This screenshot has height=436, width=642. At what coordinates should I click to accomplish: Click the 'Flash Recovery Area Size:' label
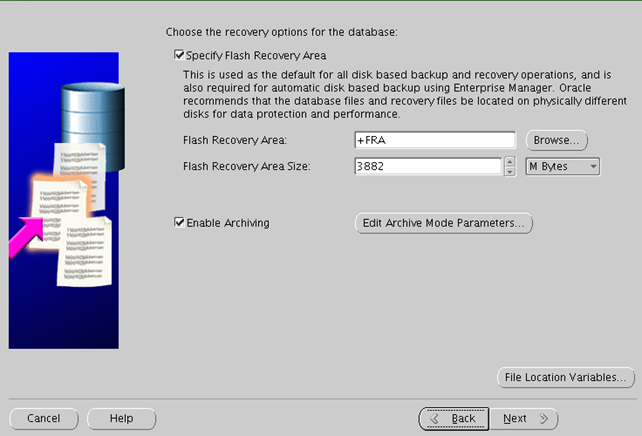tap(246, 166)
